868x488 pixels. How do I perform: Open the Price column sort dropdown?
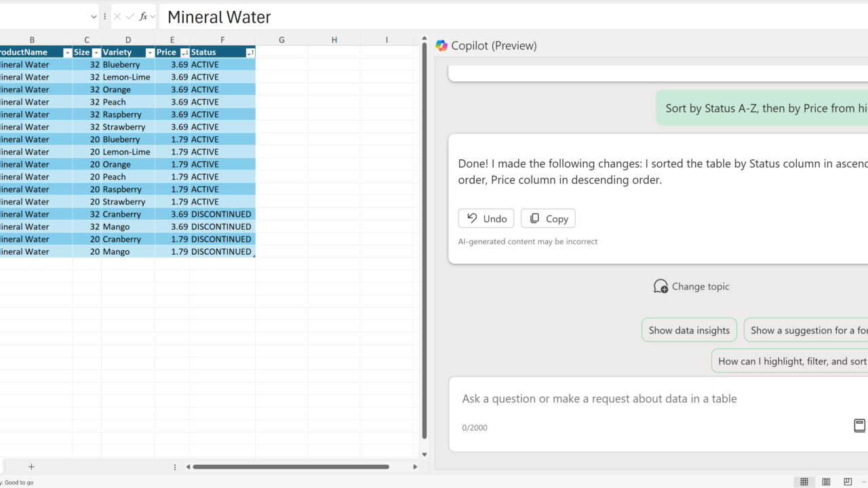tap(184, 52)
